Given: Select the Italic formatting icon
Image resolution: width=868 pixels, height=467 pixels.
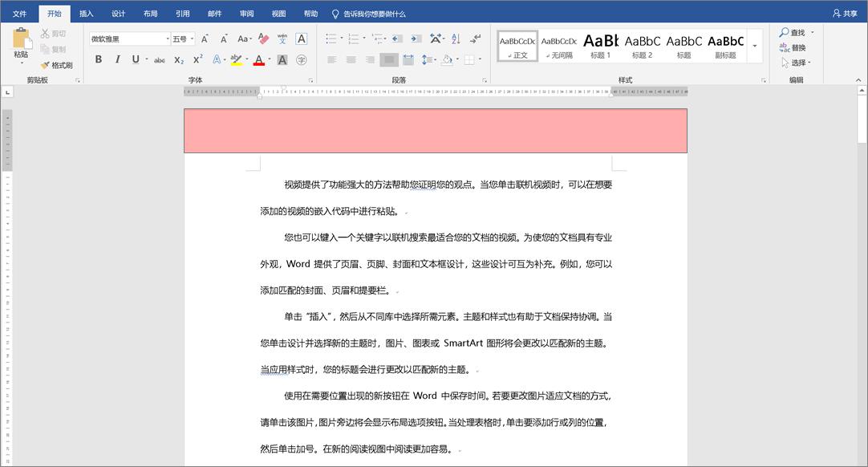Looking at the screenshot, I should click(118, 59).
